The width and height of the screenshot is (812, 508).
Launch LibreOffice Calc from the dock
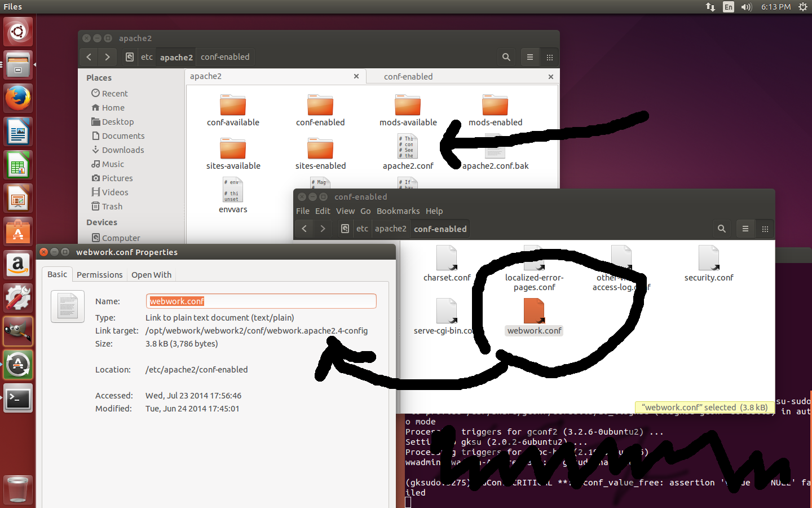click(18, 165)
